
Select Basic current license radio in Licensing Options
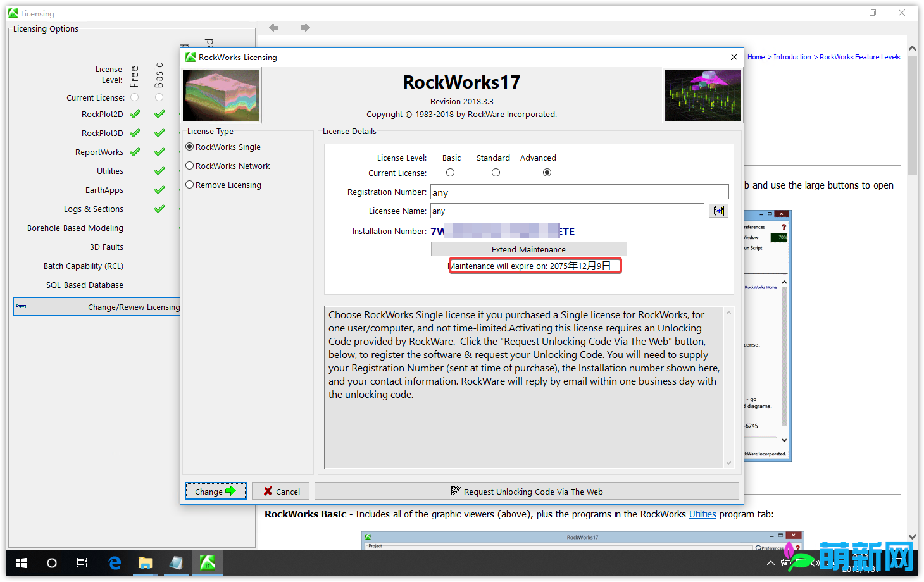point(159,97)
